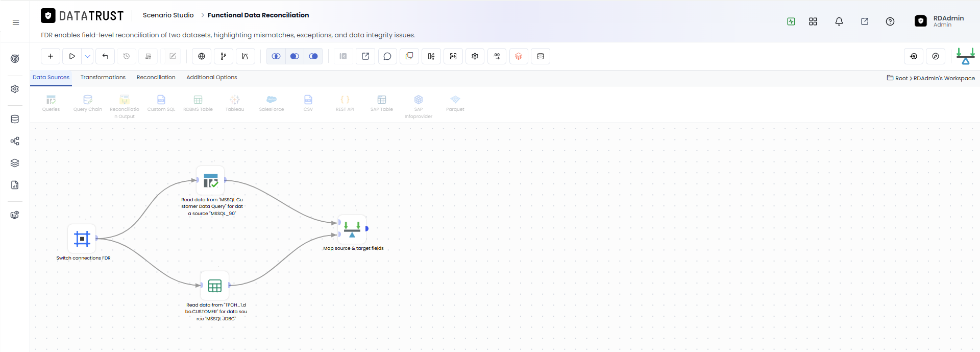Select the SAP Infoprovider data source

tap(419, 106)
